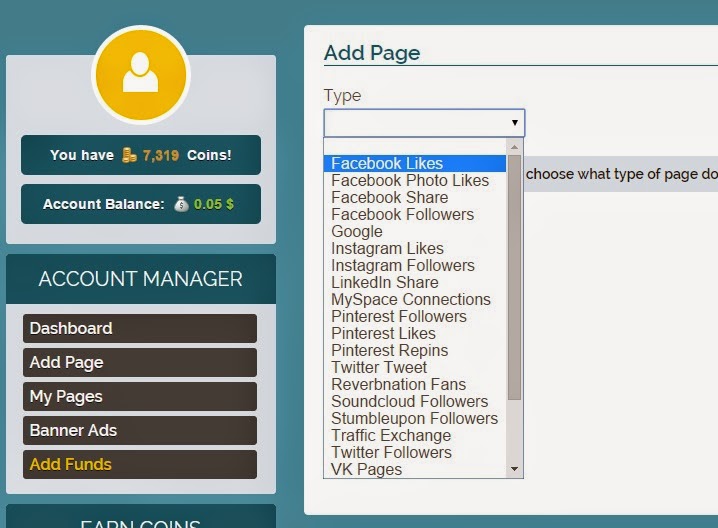Screen dimensions: 718x528
Task: Choose Twitter Followers option
Action: tap(414, 452)
